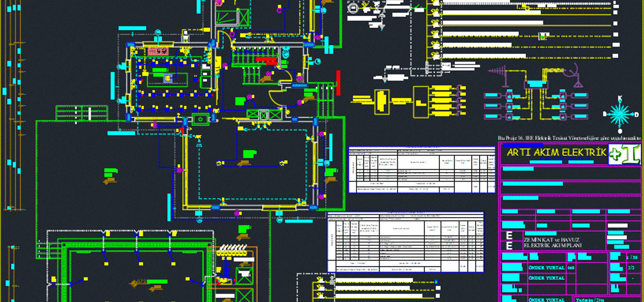Select the '2/3' sheet number text

[x=631, y=268]
